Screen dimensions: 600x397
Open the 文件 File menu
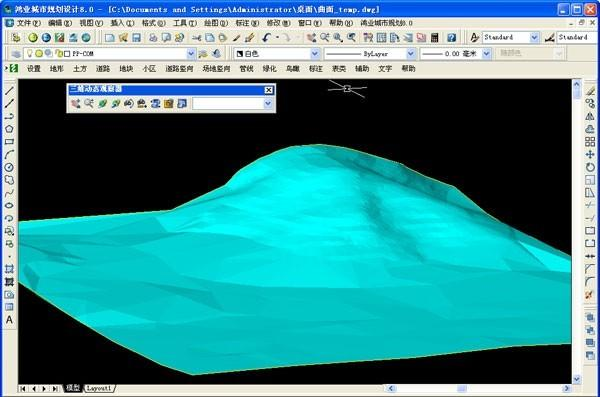tap(29, 23)
